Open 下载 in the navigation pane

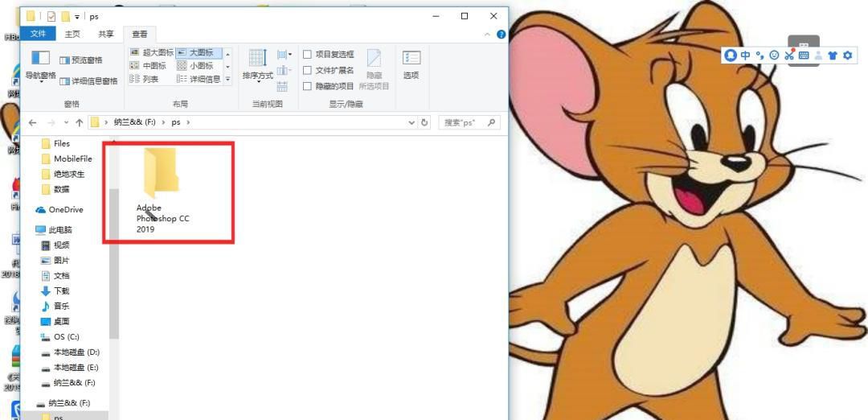coord(55,291)
